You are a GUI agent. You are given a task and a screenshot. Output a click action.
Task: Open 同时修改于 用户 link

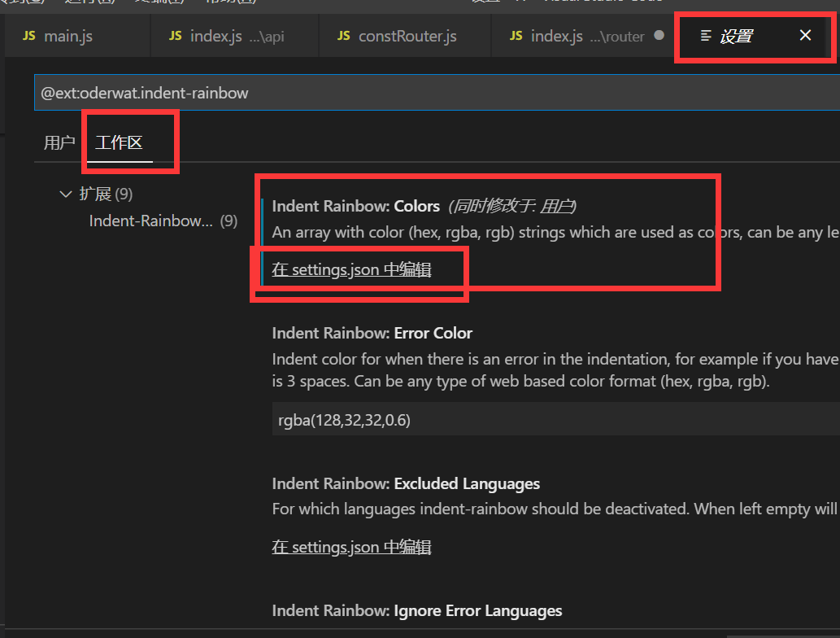tap(557, 206)
